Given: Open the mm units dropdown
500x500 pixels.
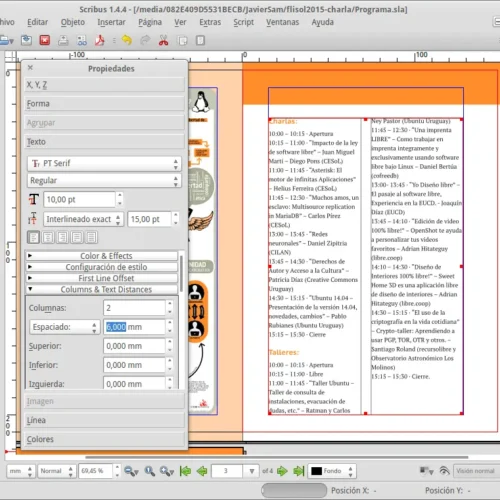Looking at the screenshot, I should click(21, 471).
